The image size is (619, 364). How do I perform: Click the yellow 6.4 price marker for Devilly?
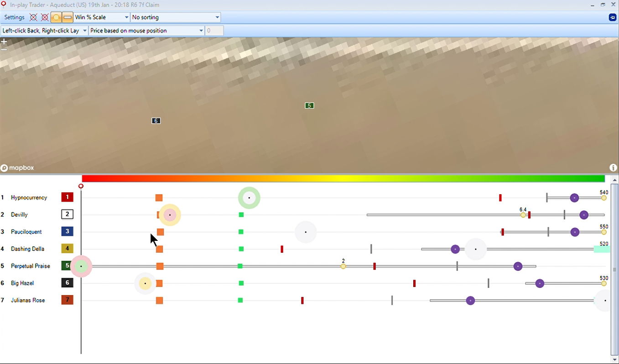point(523,215)
